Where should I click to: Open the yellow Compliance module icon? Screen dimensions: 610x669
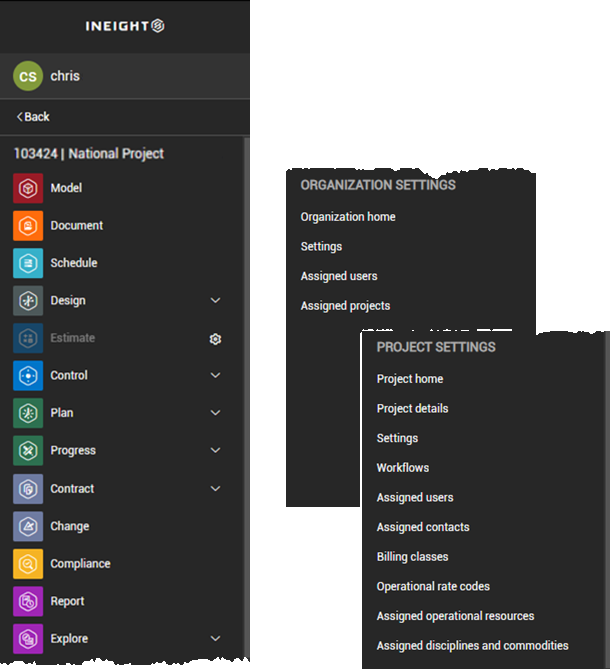[x=28, y=564]
